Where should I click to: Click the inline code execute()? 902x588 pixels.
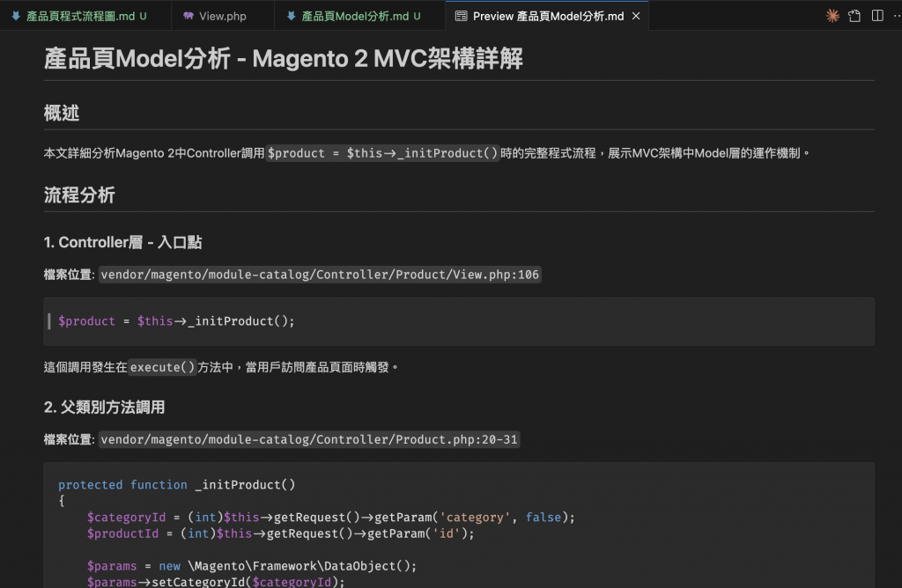coord(162,367)
